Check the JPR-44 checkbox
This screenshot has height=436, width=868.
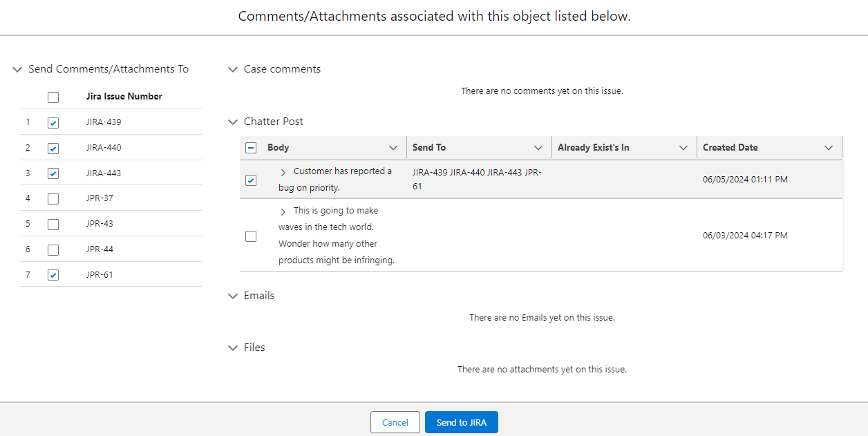click(53, 250)
